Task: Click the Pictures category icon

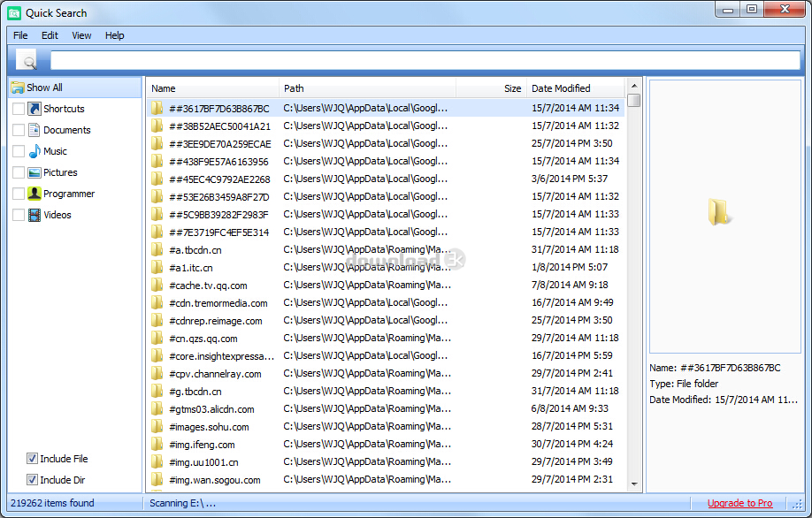Action: click(34, 172)
